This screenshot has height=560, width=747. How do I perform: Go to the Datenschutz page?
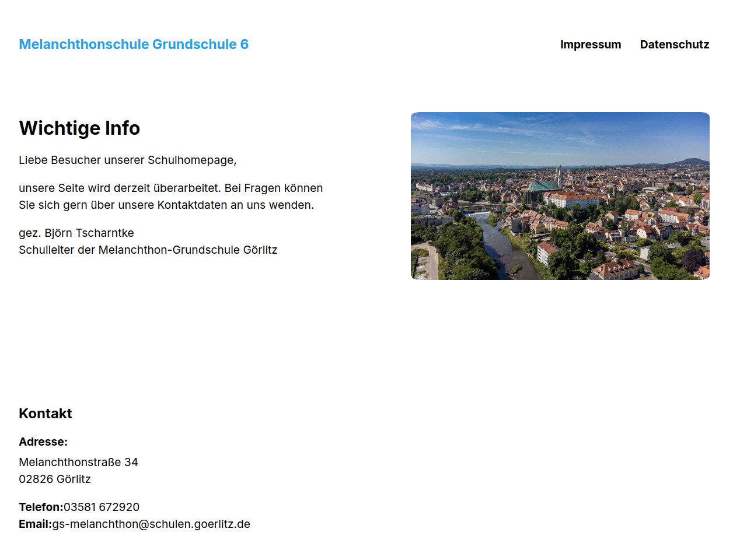(674, 44)
